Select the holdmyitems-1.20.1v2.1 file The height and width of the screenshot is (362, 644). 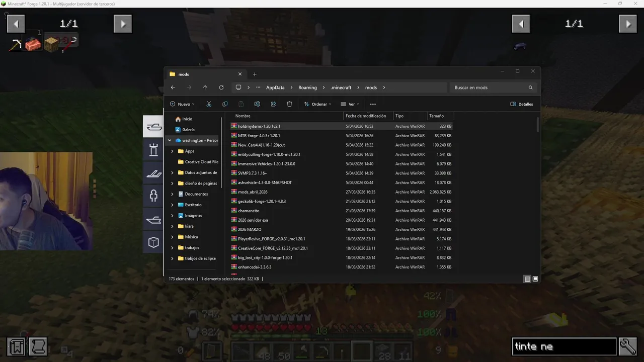(x=341, y=126)
